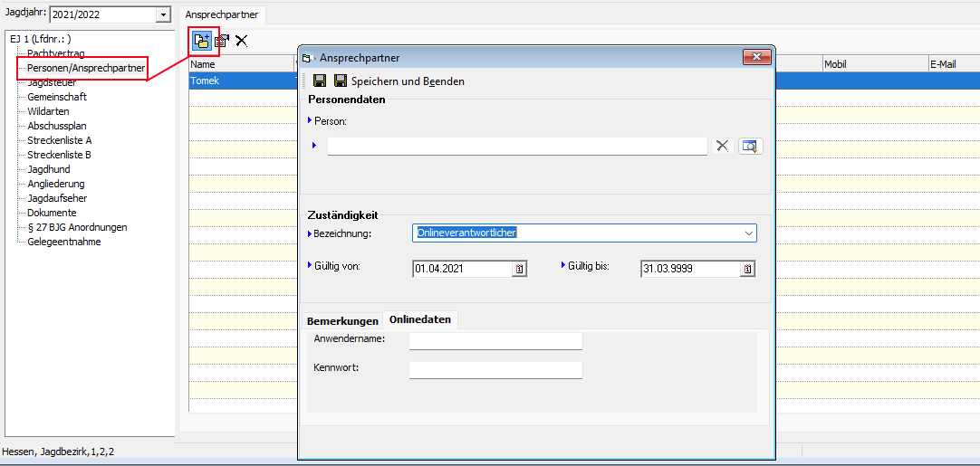Click the Anwendername input field
Image resolution: width=980 pixels, height=466 pixels.
[x=495, y=340]
